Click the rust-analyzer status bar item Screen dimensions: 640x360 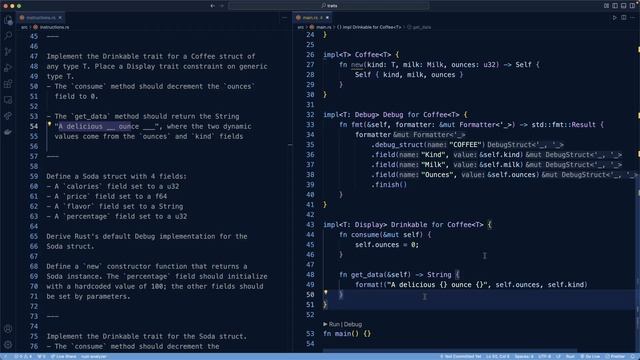tap(93, 356)
